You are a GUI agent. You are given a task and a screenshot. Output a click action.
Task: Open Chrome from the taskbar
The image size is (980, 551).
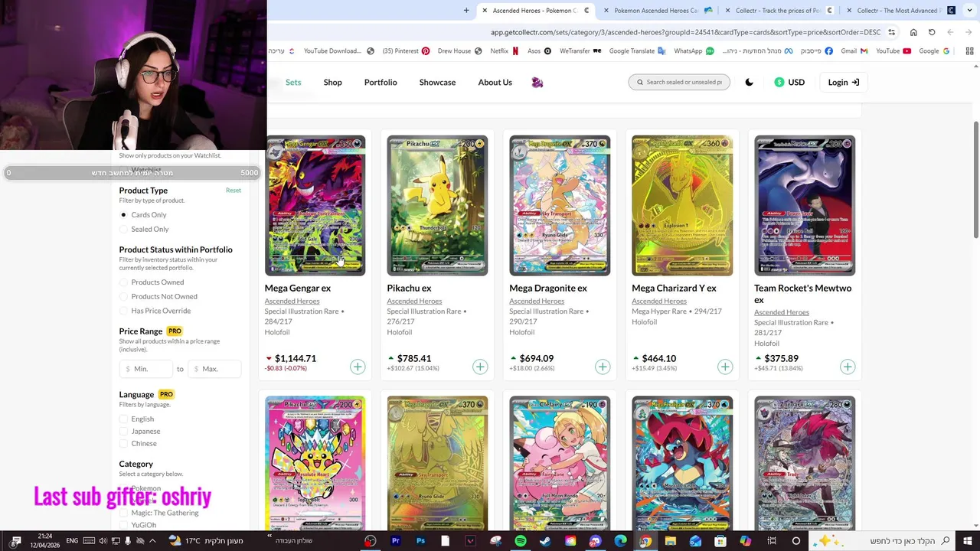point(645,541)
